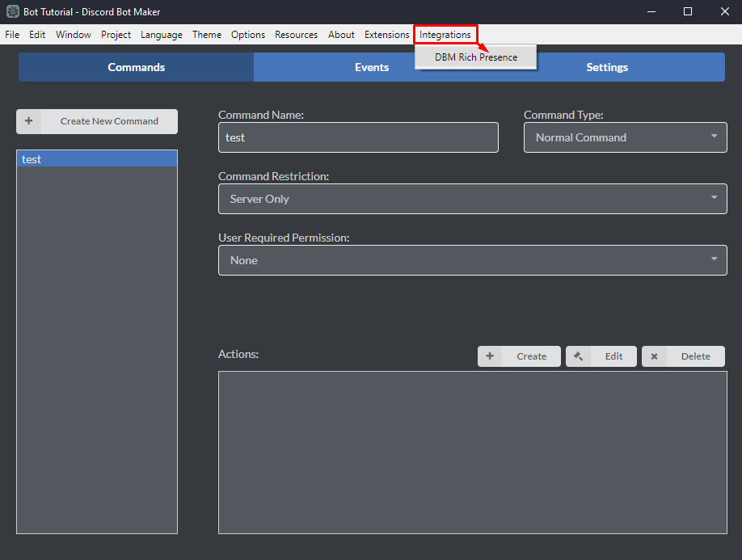
Task: Maximize the Discord Bot Maker window
Action: click(688, 12)
